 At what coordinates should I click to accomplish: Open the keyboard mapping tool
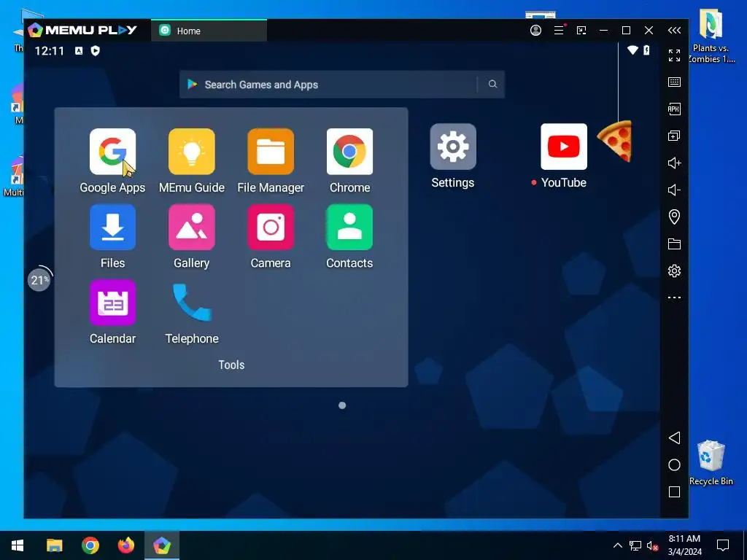tap(674, 82)
